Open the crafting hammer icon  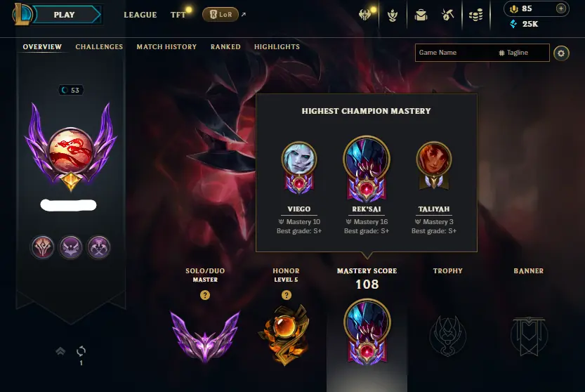pyautogui.click(x=447, y=15)
